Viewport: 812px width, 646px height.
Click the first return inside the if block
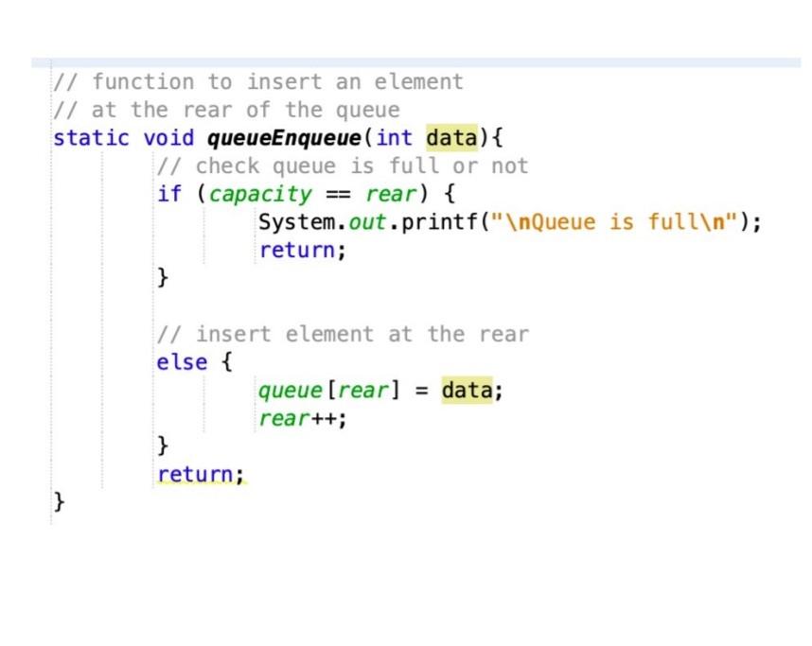(303, 250)
